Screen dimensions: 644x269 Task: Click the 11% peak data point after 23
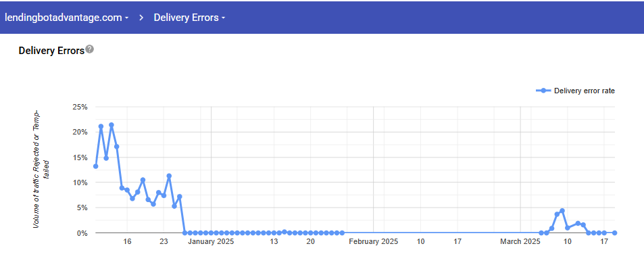pos(169,176)
